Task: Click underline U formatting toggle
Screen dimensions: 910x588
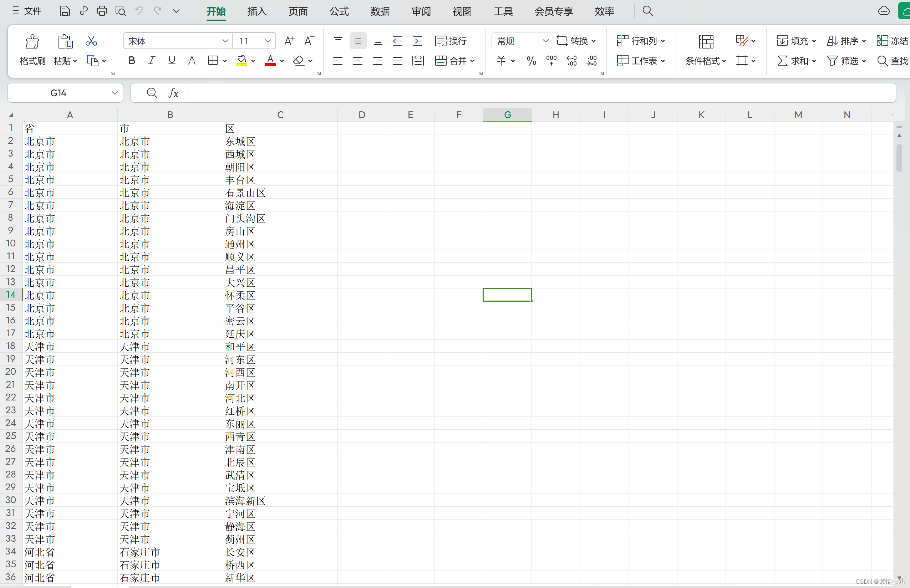Action: (x=171, y=61)
